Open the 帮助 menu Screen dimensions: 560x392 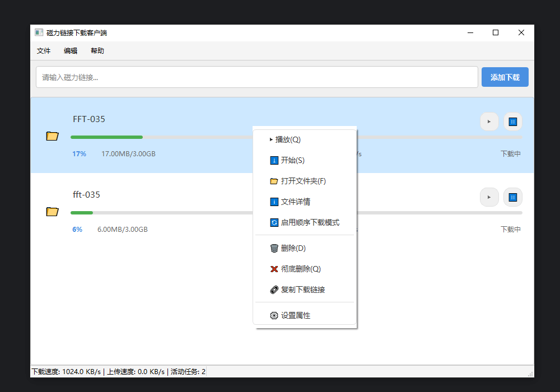pos(97,51)
